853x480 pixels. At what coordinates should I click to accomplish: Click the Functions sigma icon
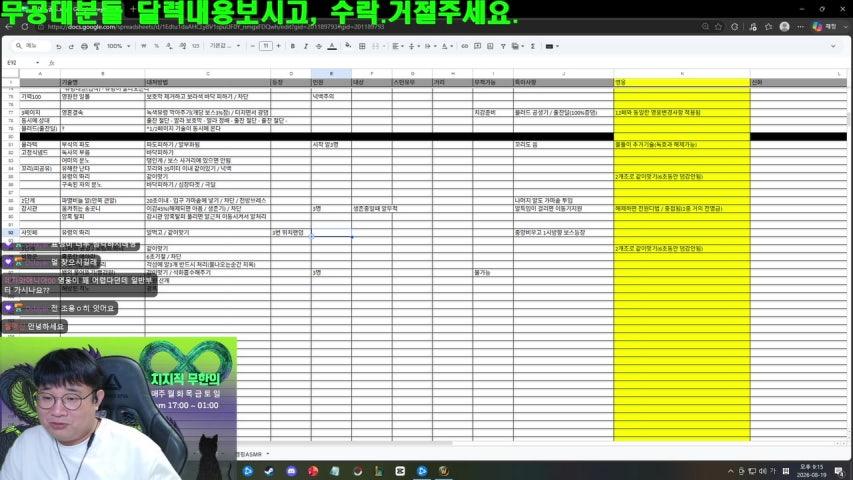pos(533,46)
